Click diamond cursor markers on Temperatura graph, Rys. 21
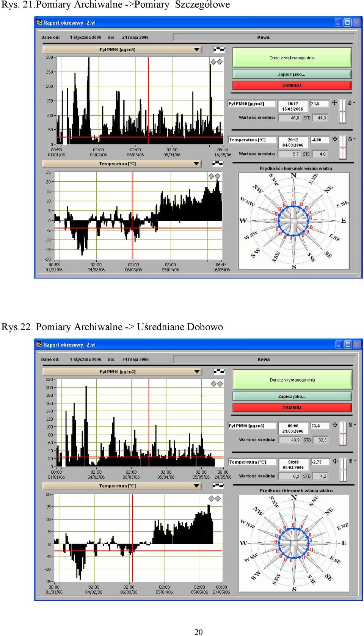Screen dimensions: 364x636 point(215,176)
